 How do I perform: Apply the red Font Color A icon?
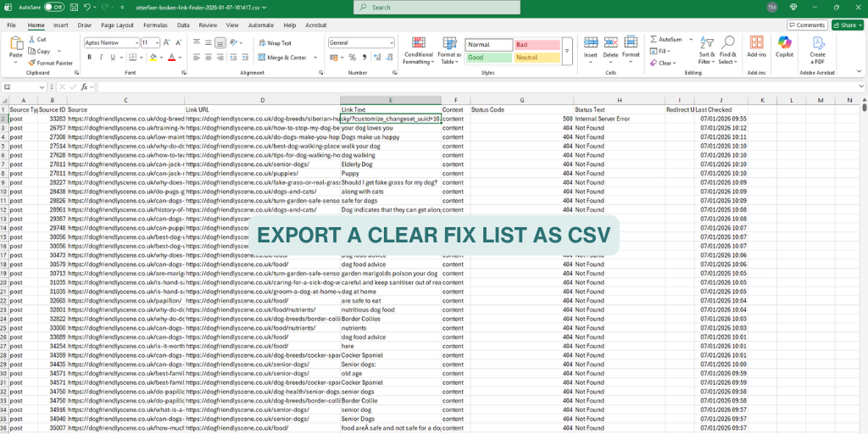pyautogui.click(x=171, y=58)
